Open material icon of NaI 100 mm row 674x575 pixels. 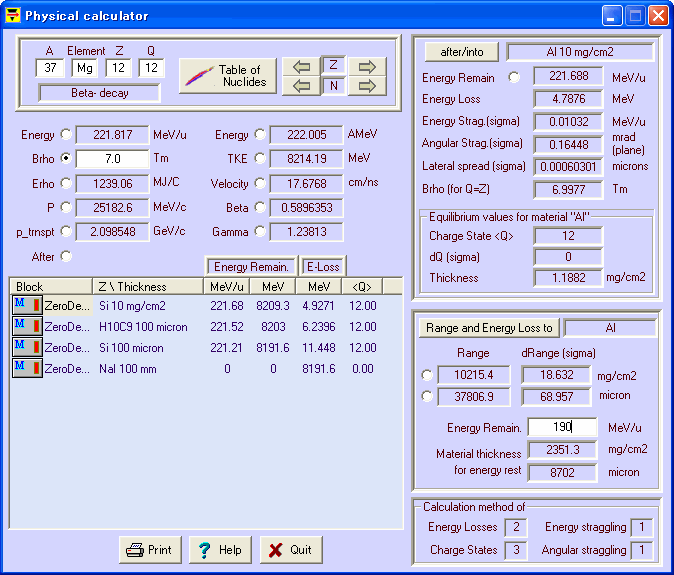click(28, 368)
